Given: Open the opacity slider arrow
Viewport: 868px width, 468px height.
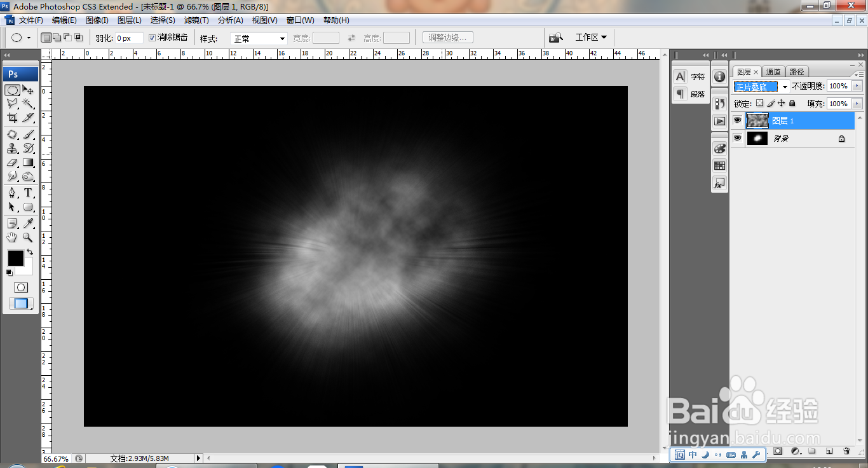Looking at the screenshot, I should tap(857, 86).
